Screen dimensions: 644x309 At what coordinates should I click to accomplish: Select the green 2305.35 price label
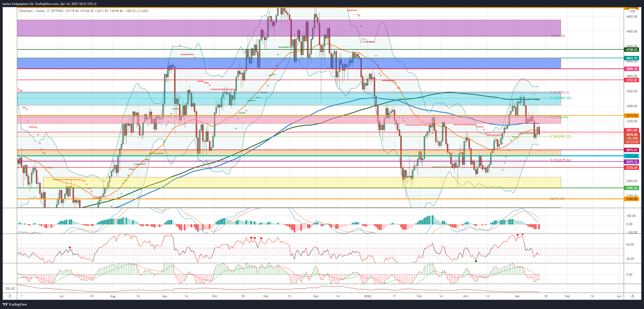pyautogui.click(x=632, y=188)
